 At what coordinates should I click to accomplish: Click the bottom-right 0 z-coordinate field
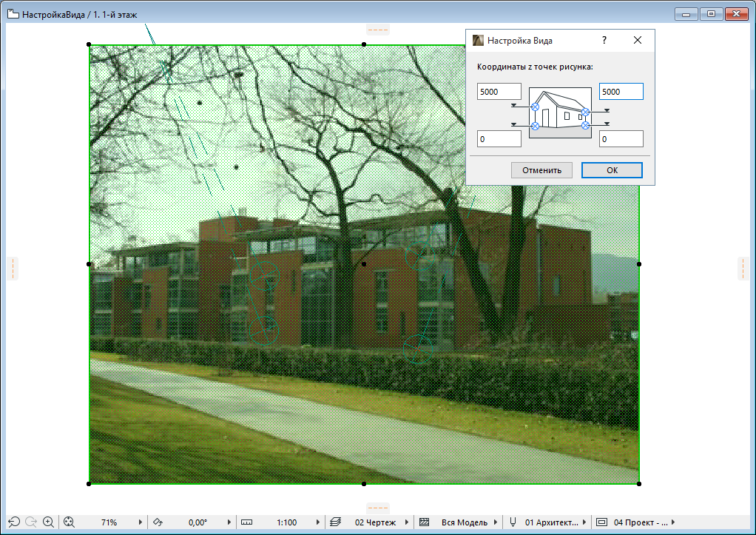coord(621,139)
